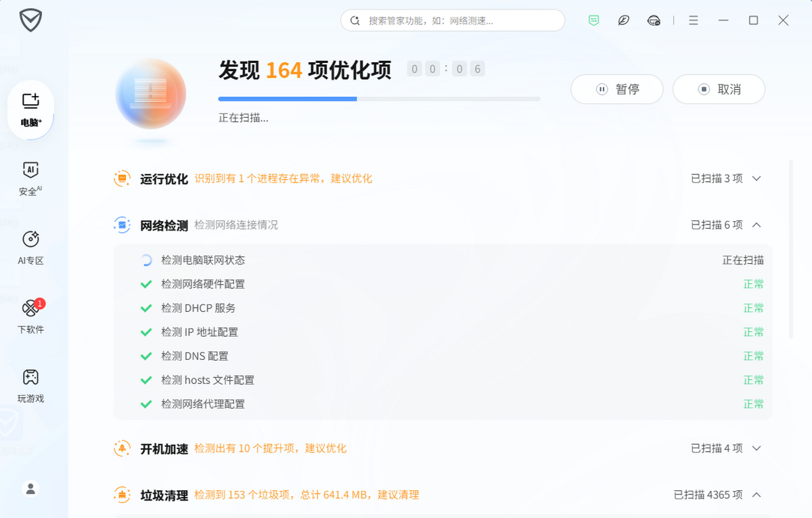This screenshot has height=518, width=812.
Task: Click the vertical scrollbar of results list
Action: [791, 249]
